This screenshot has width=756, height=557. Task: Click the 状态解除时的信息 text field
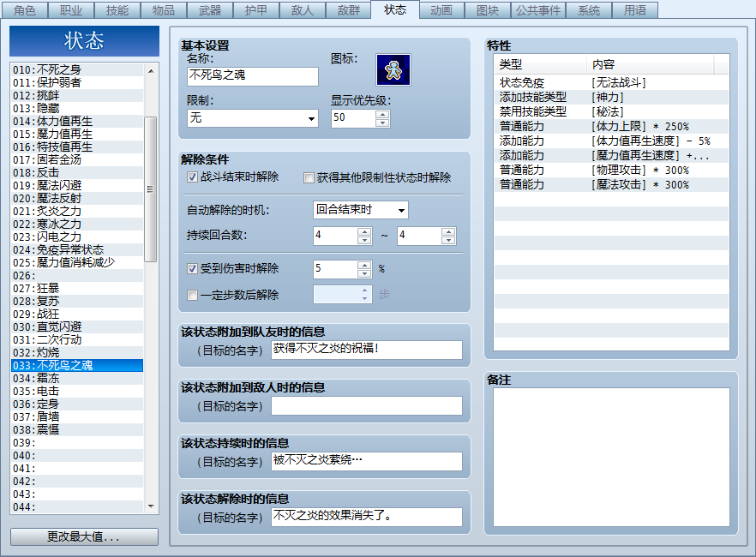[x=367, y=517]
